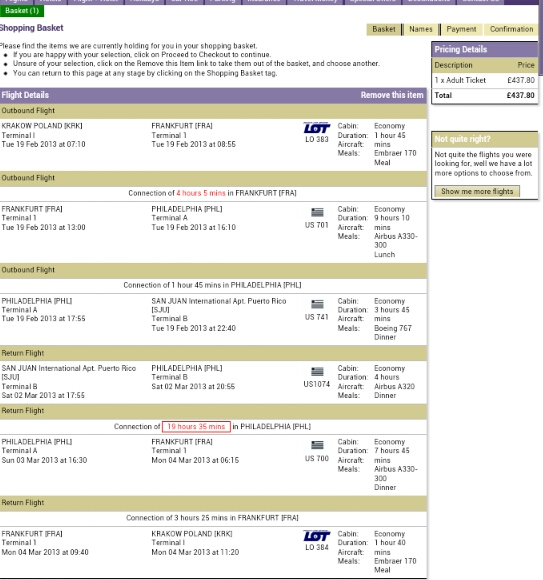This screenshot has width=543, height=580.
Task: Click the first KRAKOW POLAND [KRK] departure airport
Action: [42, 126]
